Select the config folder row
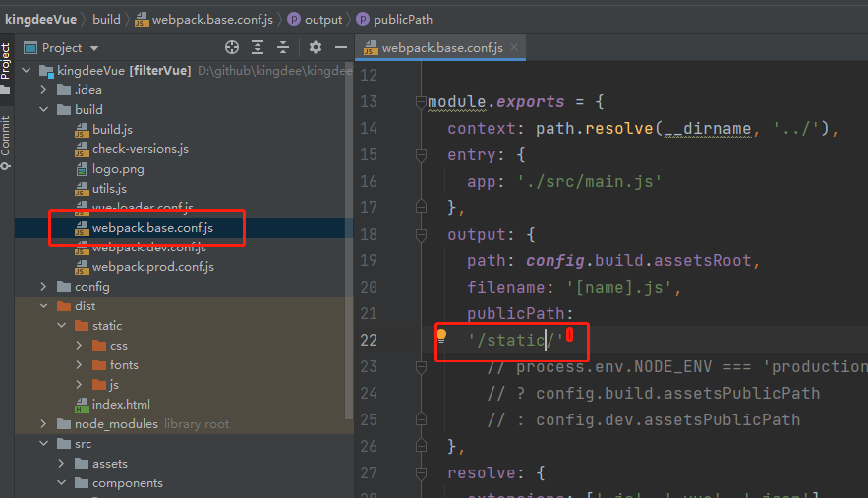The height and width of the screenshot is (498, 868). (x=184, y=287)
